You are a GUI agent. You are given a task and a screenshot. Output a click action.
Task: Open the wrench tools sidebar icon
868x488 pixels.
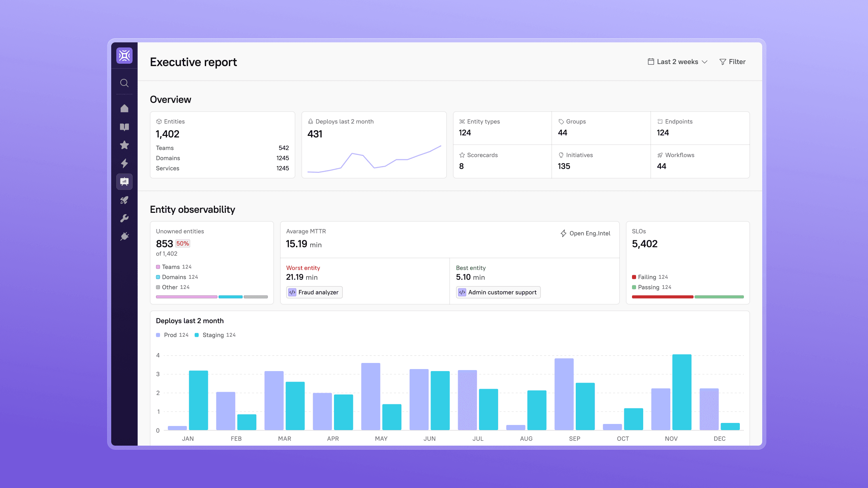124,218
